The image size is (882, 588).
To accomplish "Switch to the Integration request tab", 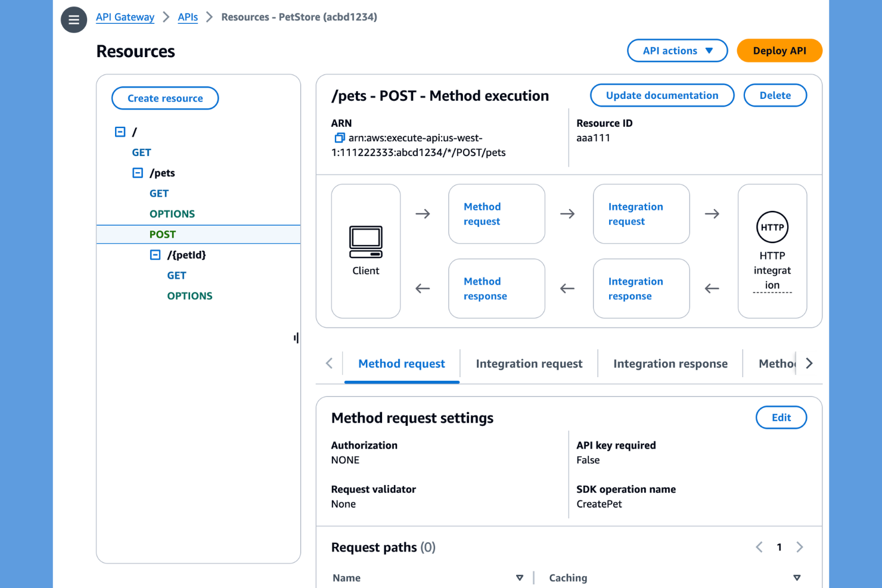I will [529, 364].
